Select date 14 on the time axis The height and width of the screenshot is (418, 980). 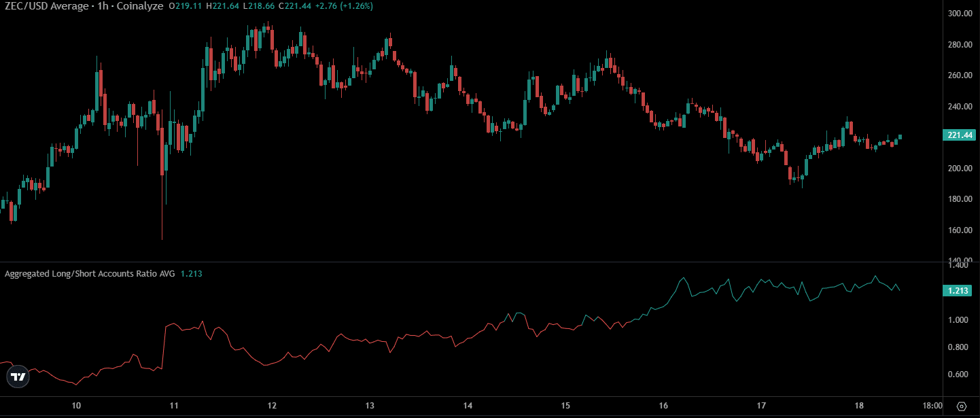(x=468, y=406)
